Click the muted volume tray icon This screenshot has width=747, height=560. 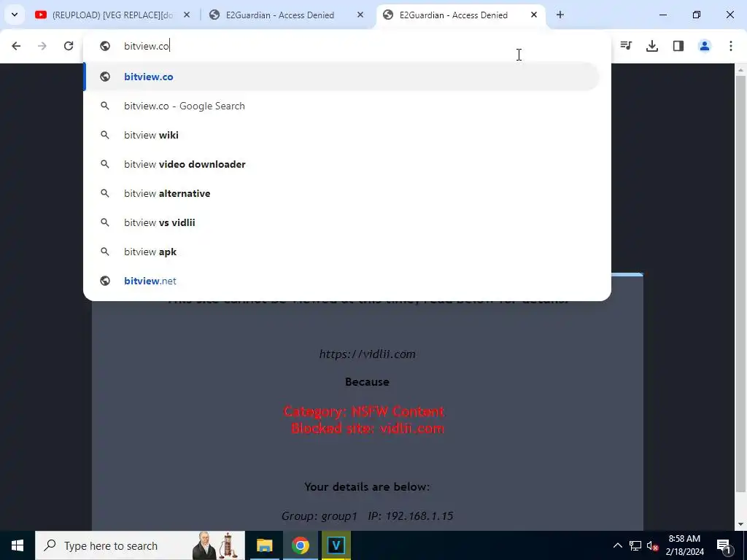click(x=652, y=545)
